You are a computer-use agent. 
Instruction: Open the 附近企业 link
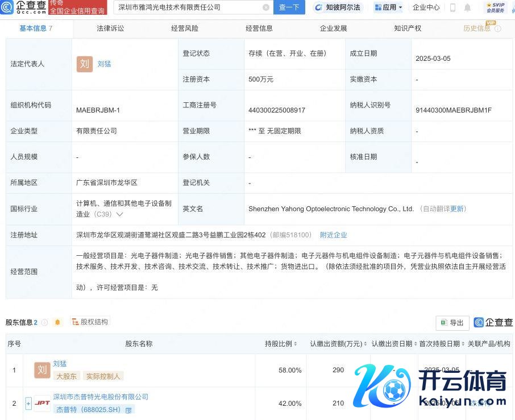point(333,235)
